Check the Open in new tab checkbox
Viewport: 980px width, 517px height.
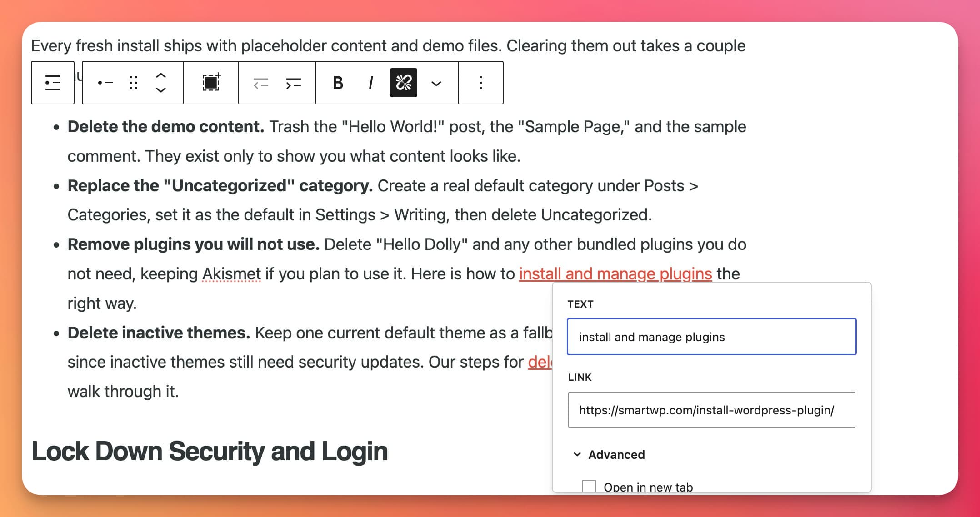pyautogui.click(x=589, y=486)
